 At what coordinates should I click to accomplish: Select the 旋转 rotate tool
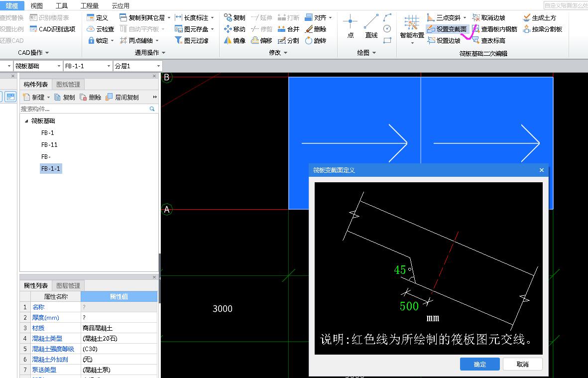tap(316, 40)
